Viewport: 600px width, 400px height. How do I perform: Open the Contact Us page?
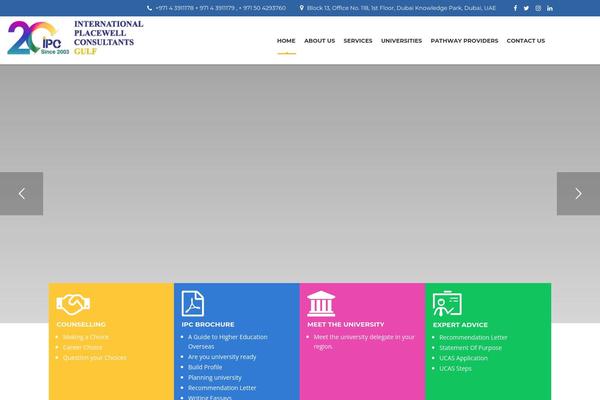click(x=526, y=41)
